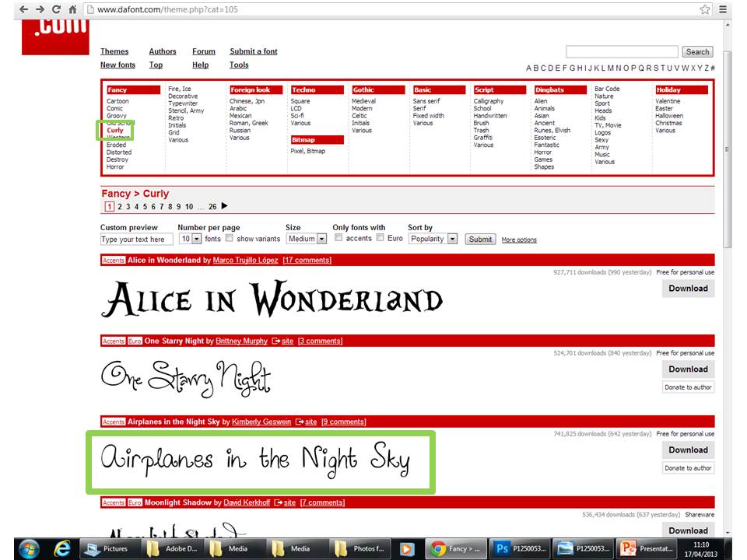Click Submit button for preview options
The image size is (747, 560).
pos(480,239)
